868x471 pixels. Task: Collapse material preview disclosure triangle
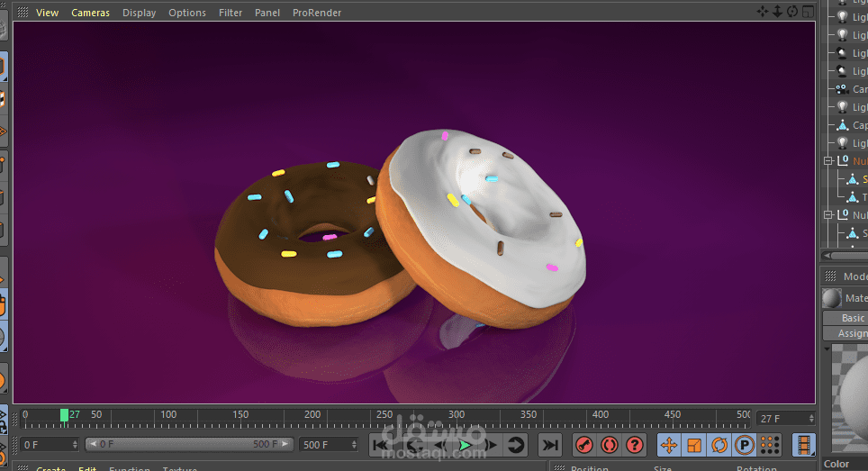[x=827, y=349]
